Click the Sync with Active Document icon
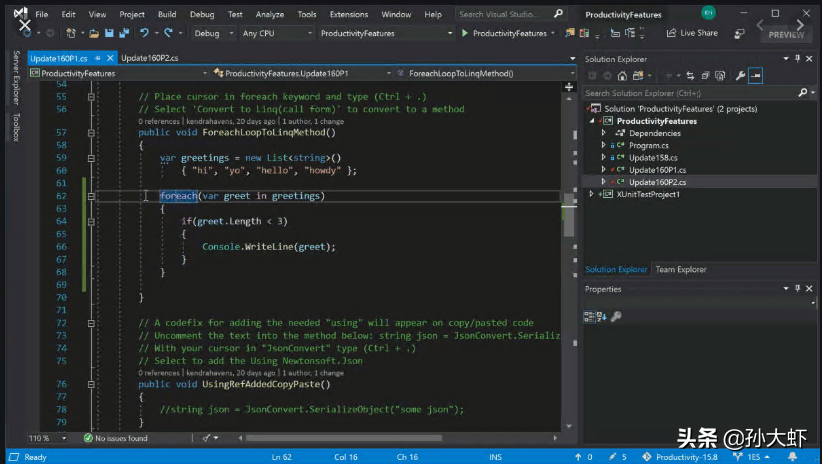This screenshot has height=464, width=822. pyautogui.click(x=692, y=76)
